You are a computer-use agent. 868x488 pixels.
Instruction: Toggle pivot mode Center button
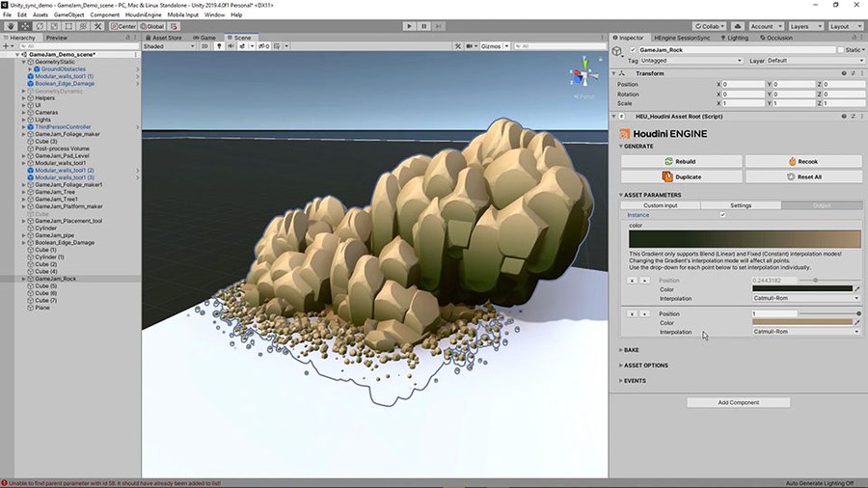[122, 26]
